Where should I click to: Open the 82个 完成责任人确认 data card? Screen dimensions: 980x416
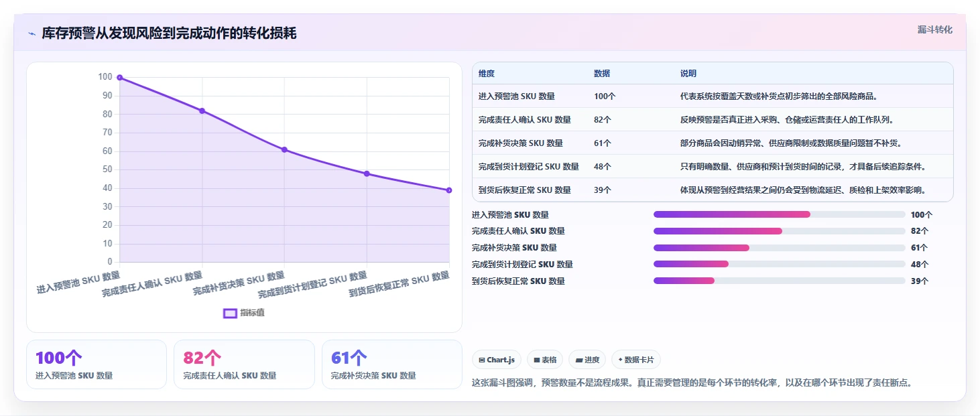(244, 364)
